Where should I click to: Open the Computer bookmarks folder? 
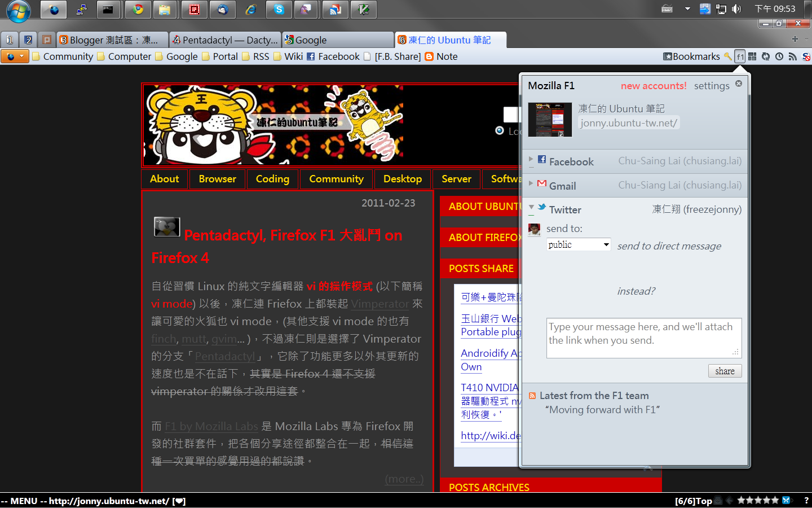pos(124,56)
